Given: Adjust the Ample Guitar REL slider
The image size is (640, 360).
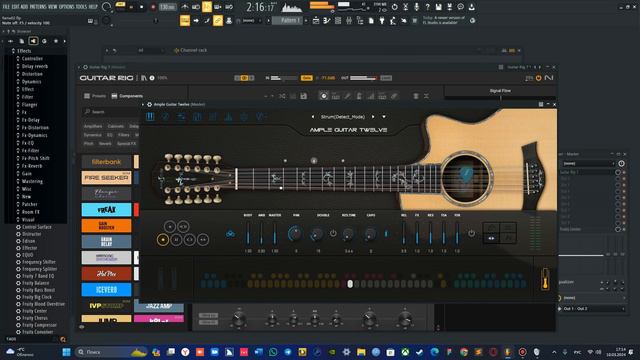Looking at the screenshot, I should (x=404, y=234).
